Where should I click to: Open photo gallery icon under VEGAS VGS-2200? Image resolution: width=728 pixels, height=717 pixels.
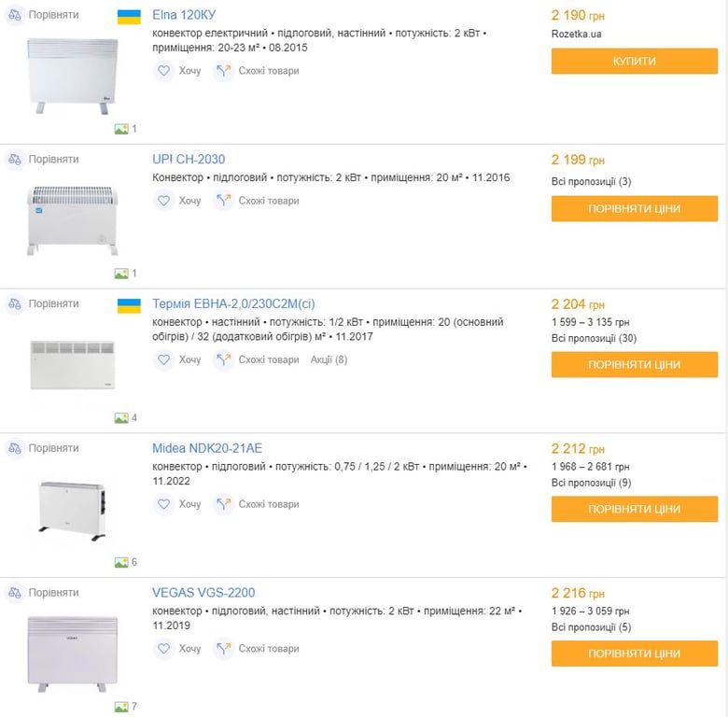click(121, 707)
